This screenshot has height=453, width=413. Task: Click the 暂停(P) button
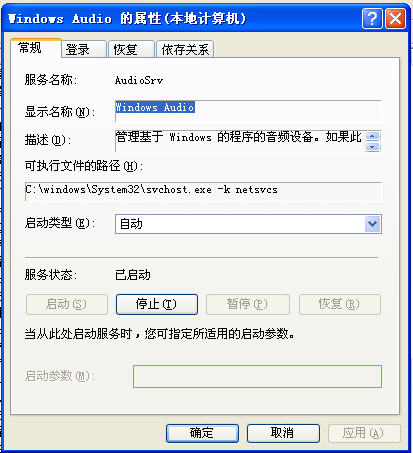(x=248, y=304)
